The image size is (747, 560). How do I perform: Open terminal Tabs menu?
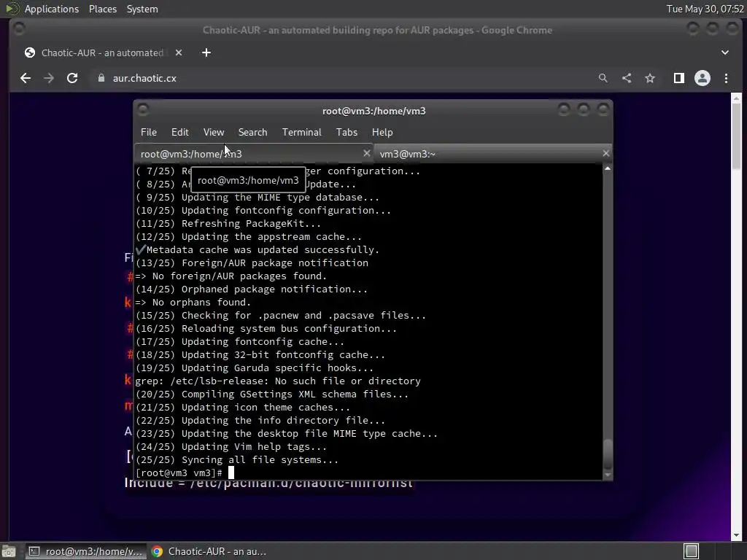(347, 132)
